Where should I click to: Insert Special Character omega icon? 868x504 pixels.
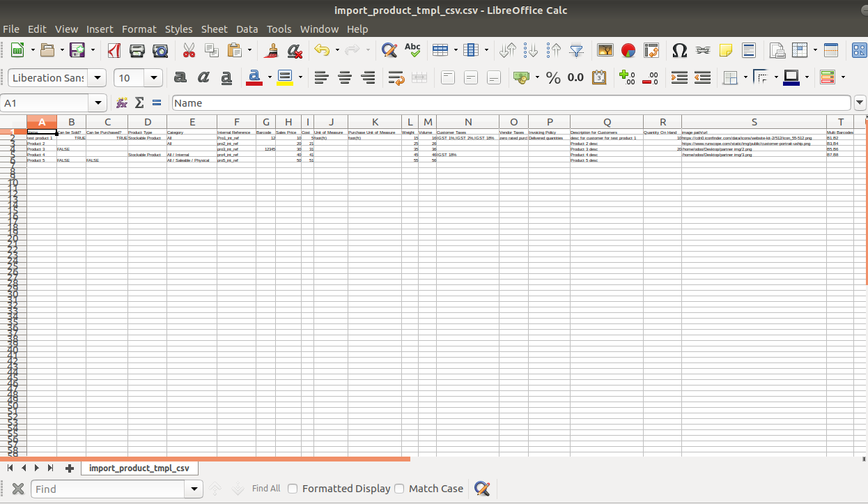pyautogui.click(x=679, y=50)
